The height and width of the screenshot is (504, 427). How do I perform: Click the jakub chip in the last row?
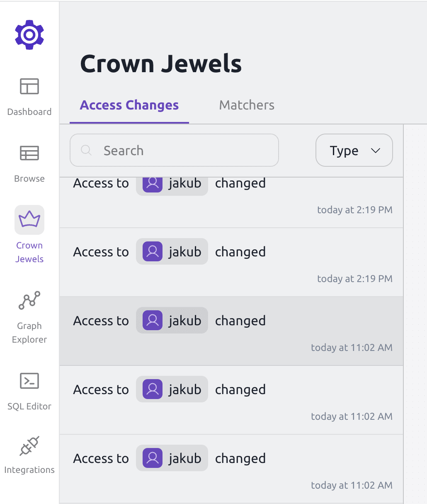[x=172, y=458]
